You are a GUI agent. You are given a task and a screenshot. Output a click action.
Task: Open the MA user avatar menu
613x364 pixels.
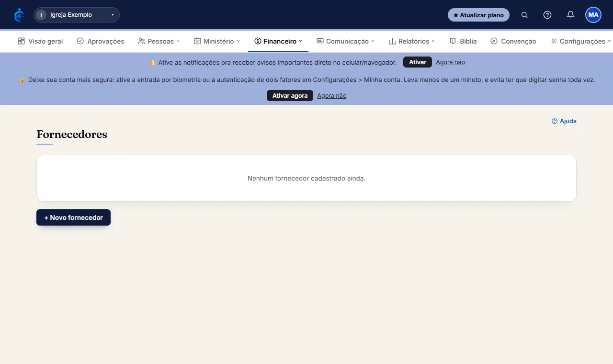593,15
